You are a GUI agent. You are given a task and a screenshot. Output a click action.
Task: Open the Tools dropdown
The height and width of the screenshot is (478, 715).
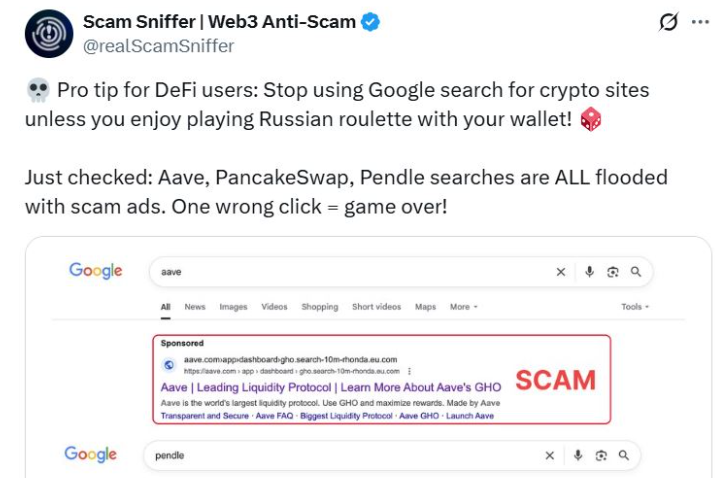tap(635, 307)
